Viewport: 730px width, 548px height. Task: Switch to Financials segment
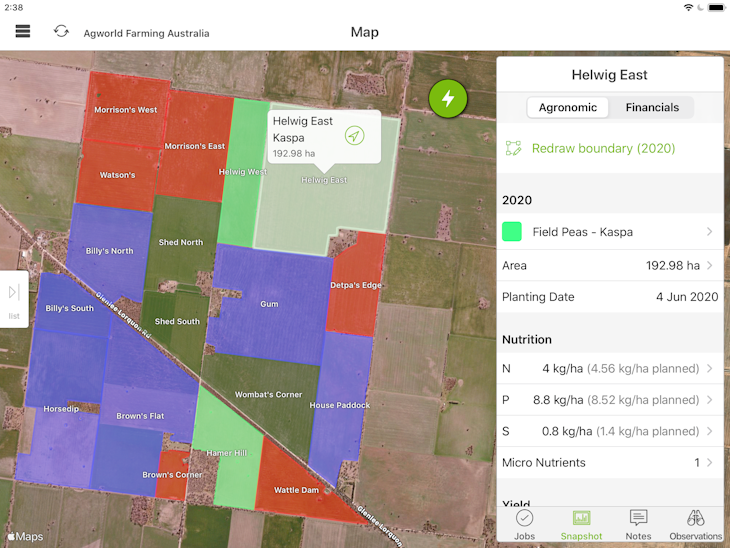652,107
